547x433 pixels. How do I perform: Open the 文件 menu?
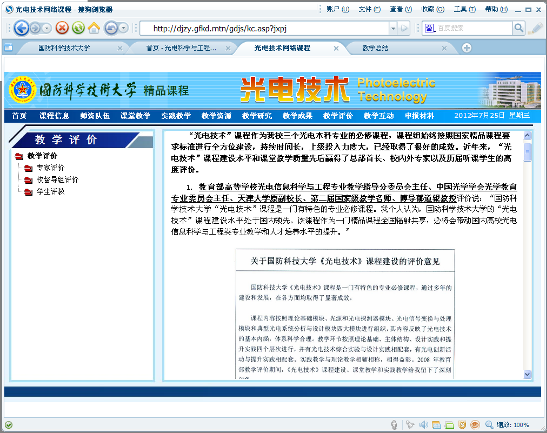point(369,9)
